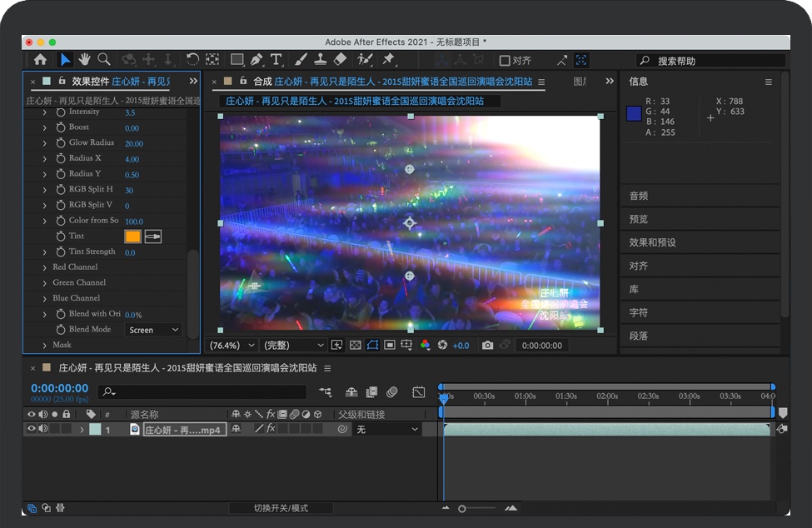Click the Puppet Pin tool
812x528 pixels.
click(x=388, y=59)
